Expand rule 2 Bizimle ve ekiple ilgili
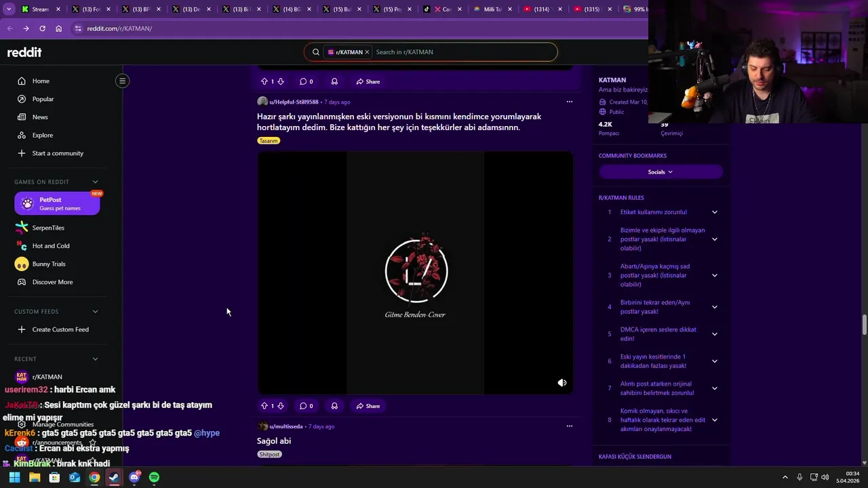The width and height of the screenshot is (868, 488). [715, 239]
